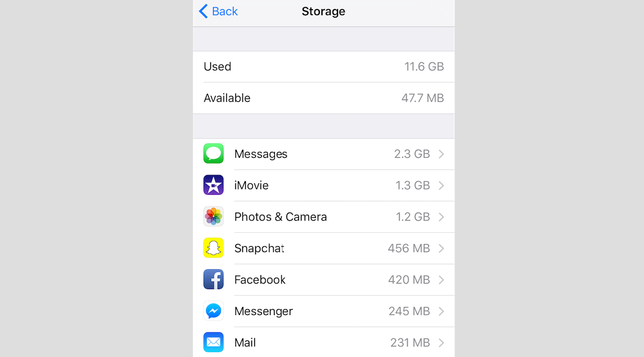Select the Snapchat list entry
The width and height of the screenshot is (644, 357).
[x=324, y=248]
